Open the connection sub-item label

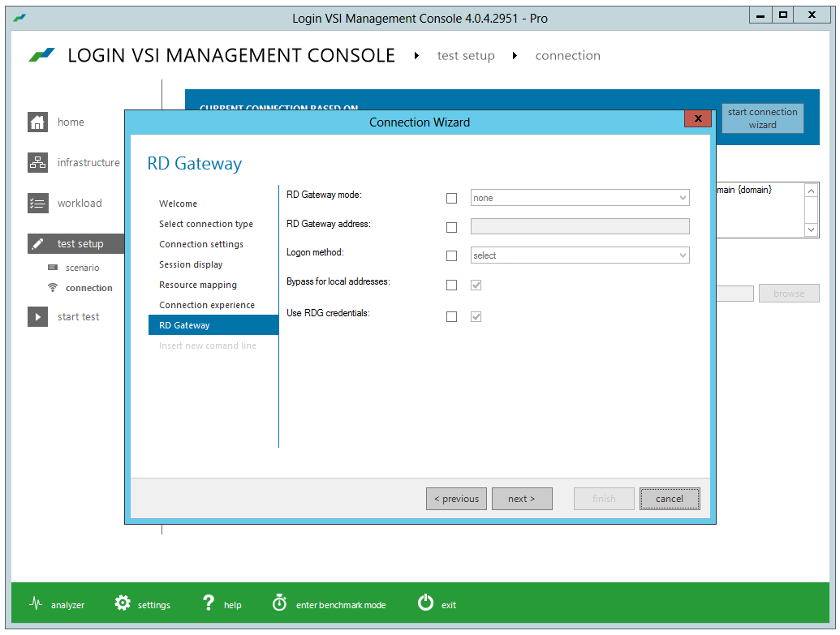(x=89, y=288)
